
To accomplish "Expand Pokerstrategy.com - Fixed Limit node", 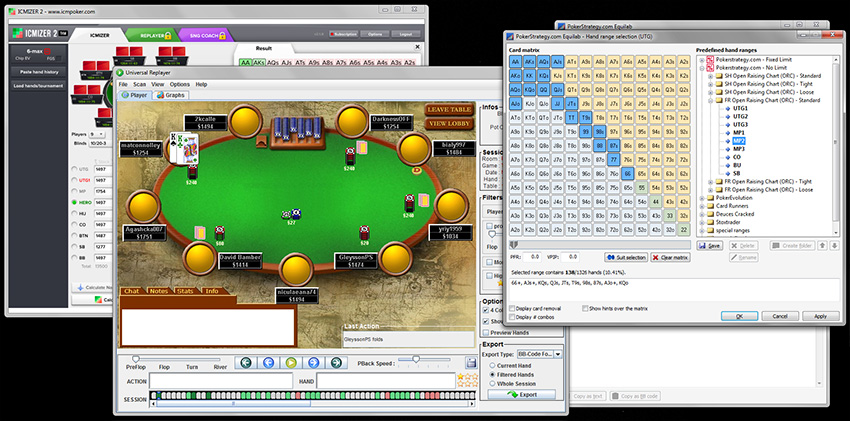I will coord(703,60).
